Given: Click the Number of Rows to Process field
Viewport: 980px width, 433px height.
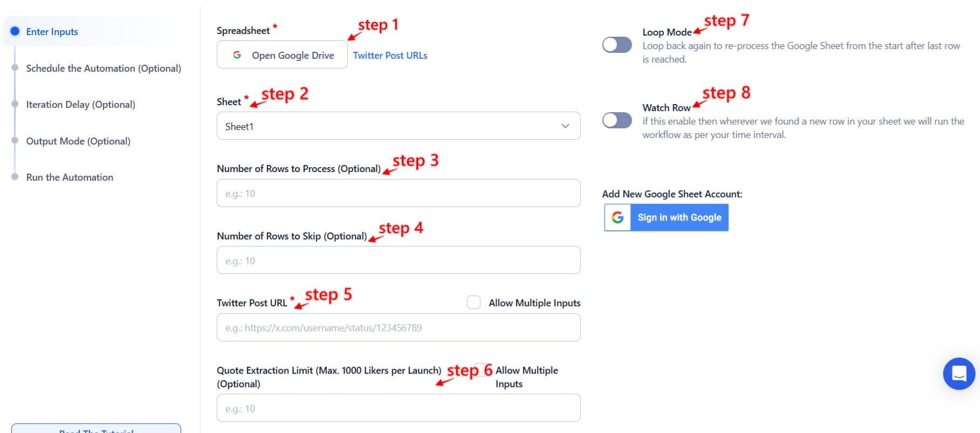Looking at the screenshot, I should (x=398, y=193).
